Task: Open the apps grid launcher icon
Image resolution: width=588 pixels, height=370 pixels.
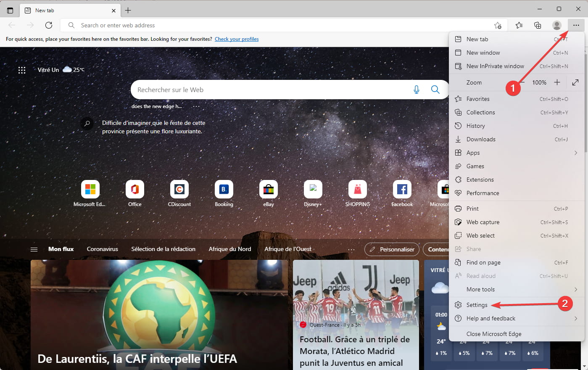Action: (22, 70)
